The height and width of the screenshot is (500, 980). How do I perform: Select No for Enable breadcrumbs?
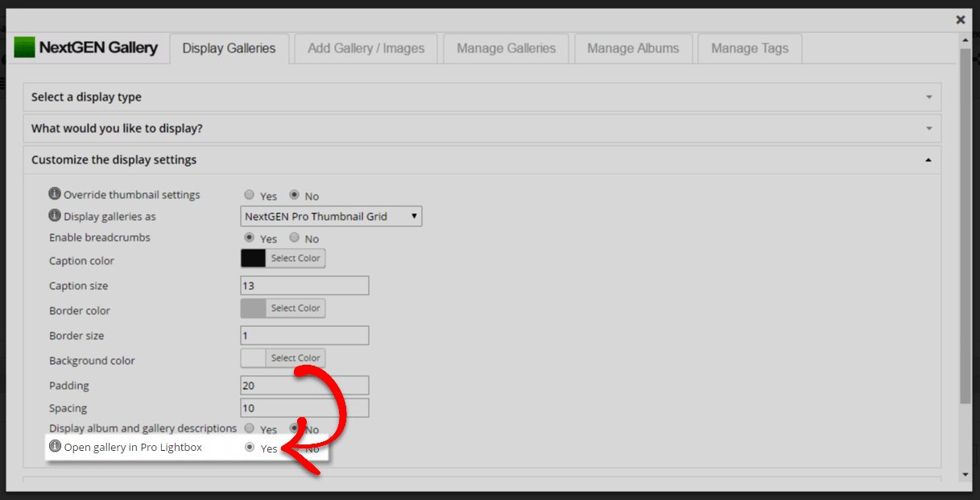click(295, 238)
